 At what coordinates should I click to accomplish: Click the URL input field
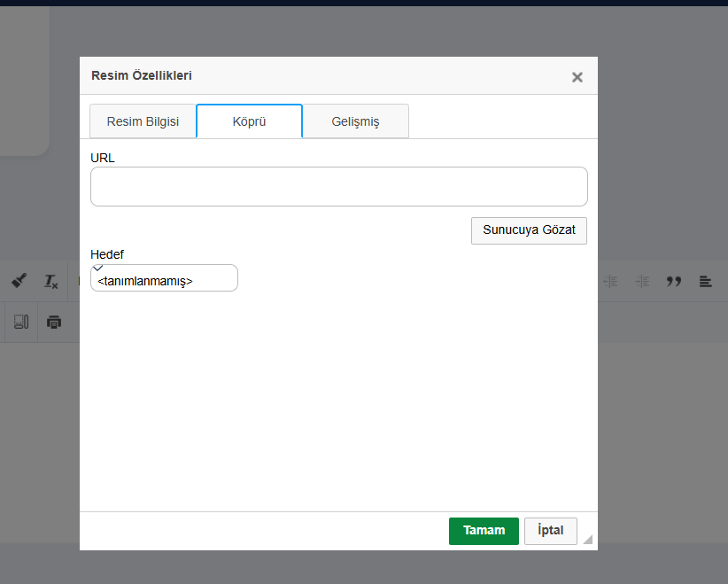coord(339,186)
